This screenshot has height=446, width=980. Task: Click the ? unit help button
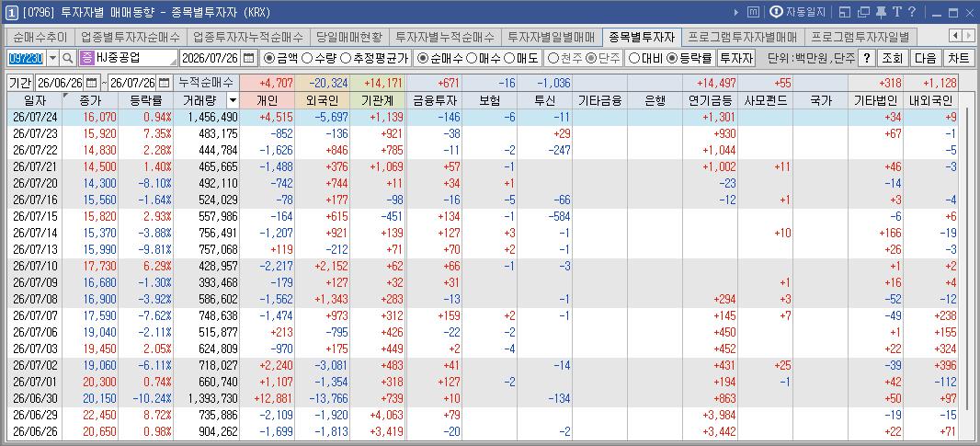pos(866,59)
